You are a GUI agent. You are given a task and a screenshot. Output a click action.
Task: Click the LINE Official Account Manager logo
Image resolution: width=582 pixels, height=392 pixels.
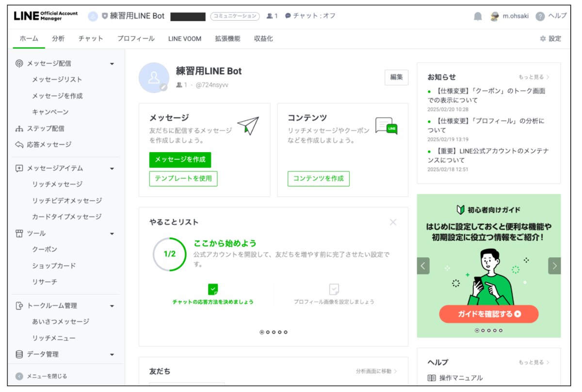46,16
